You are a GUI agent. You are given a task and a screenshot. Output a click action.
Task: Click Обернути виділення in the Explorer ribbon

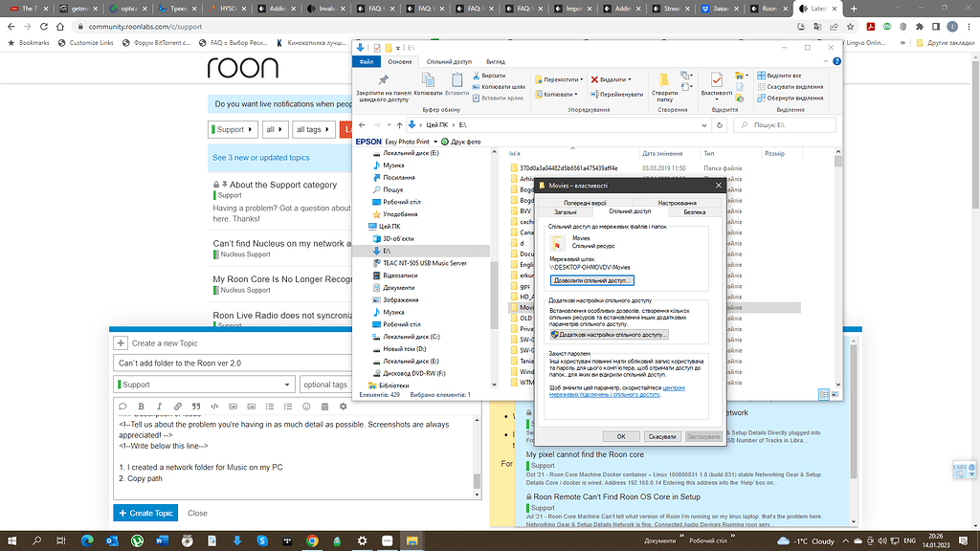tap(790, 99)
